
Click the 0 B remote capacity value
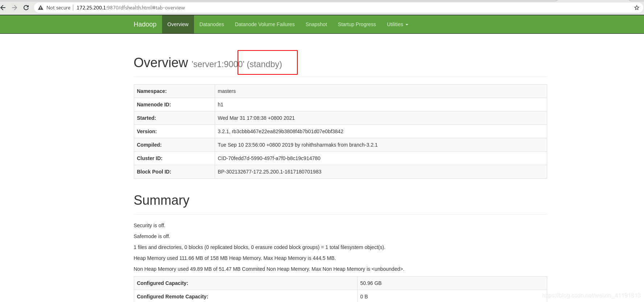364,297
